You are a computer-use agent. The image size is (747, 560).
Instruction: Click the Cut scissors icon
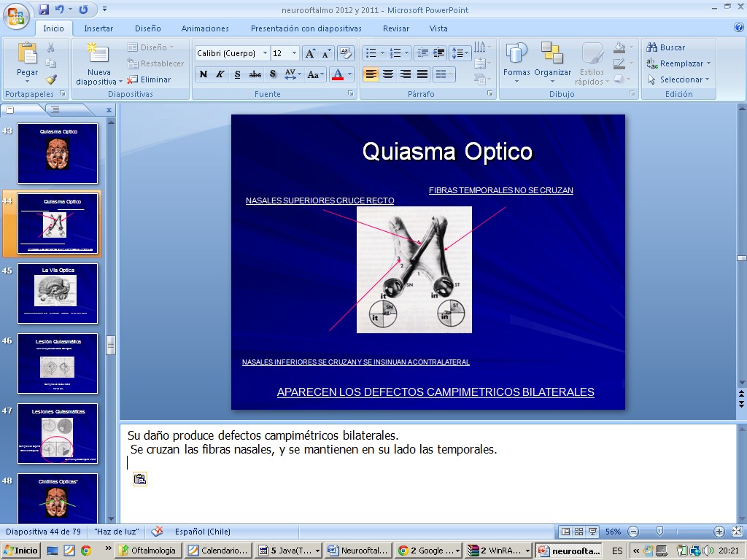pyautogui.click(x=50, y=47)
